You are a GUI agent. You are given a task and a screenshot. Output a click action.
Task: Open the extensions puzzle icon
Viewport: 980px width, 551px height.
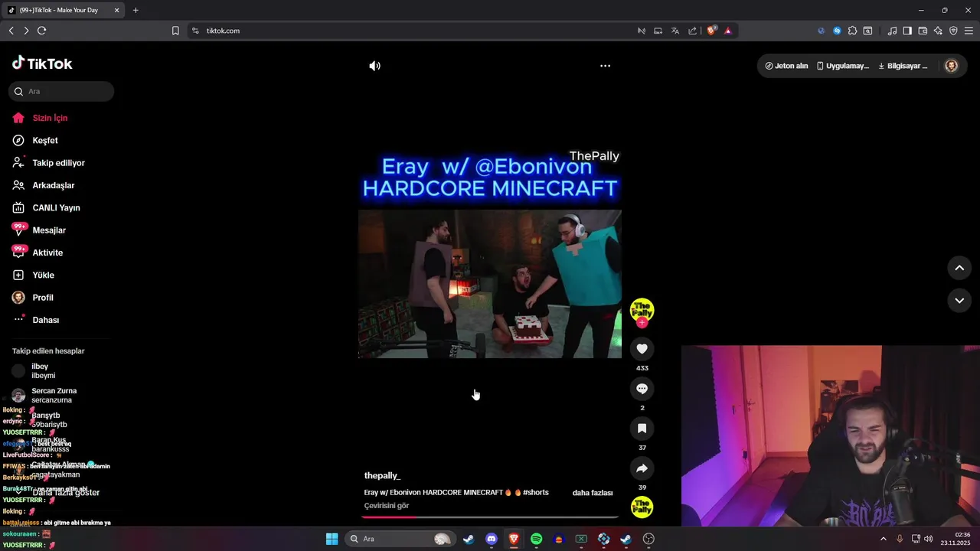point(852,31)
